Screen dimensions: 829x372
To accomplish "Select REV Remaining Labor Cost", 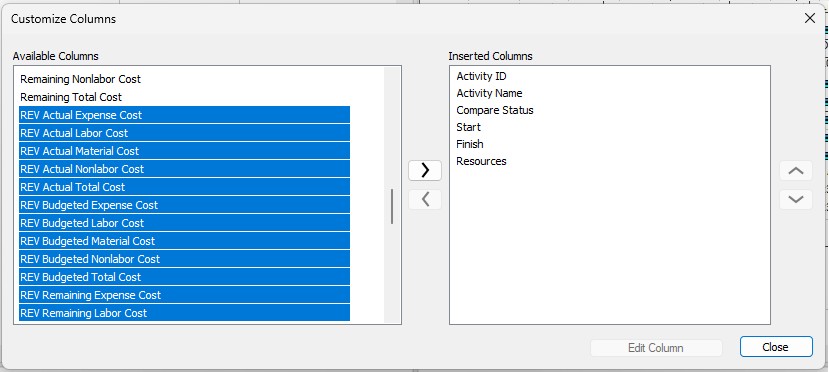I will (x=185, y=312).
